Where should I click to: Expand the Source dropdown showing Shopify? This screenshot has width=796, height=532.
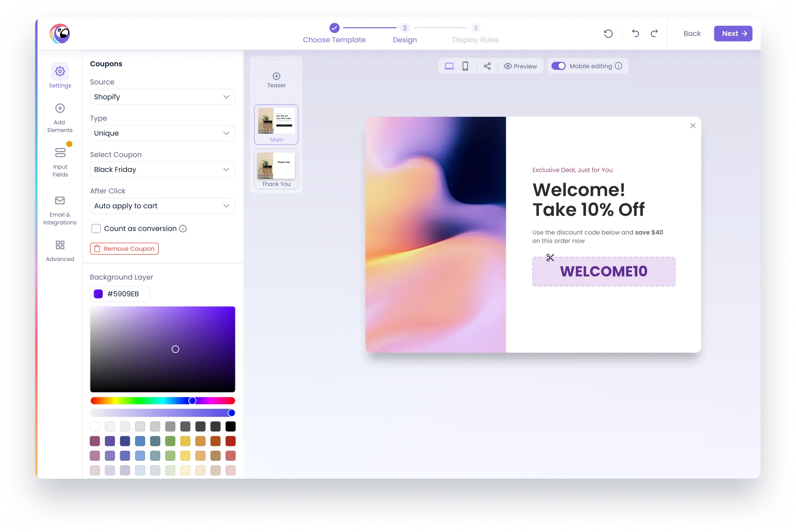163,97
